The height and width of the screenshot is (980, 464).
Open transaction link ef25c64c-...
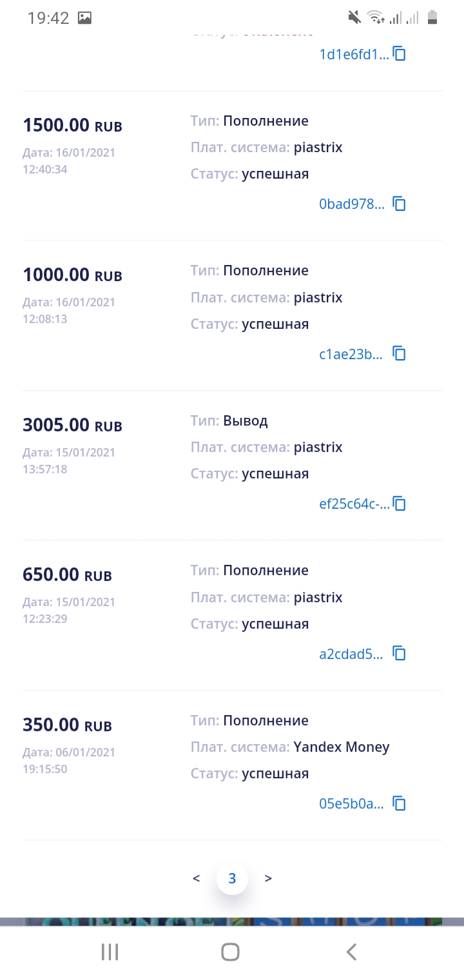coord(354,504)
